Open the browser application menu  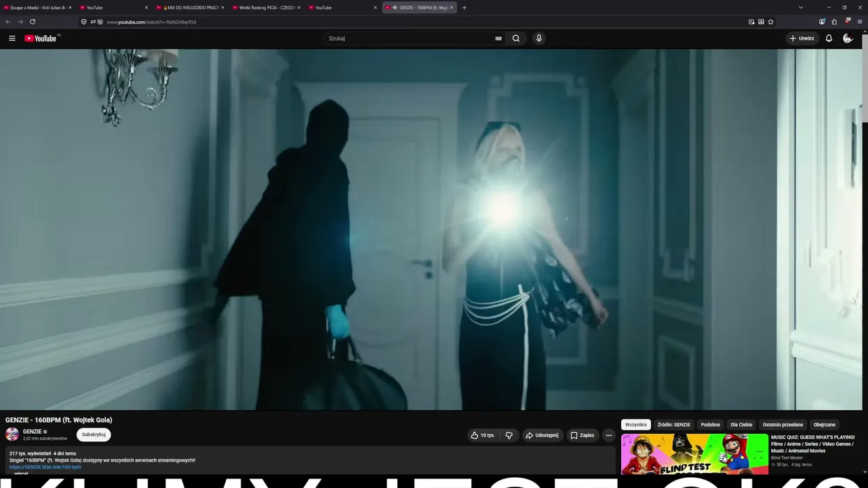(860, 22)
